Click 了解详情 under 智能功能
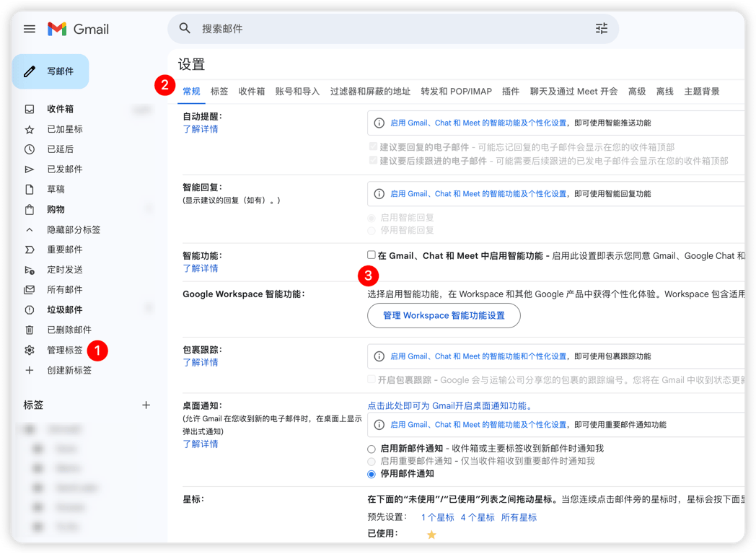 point(201,268)
